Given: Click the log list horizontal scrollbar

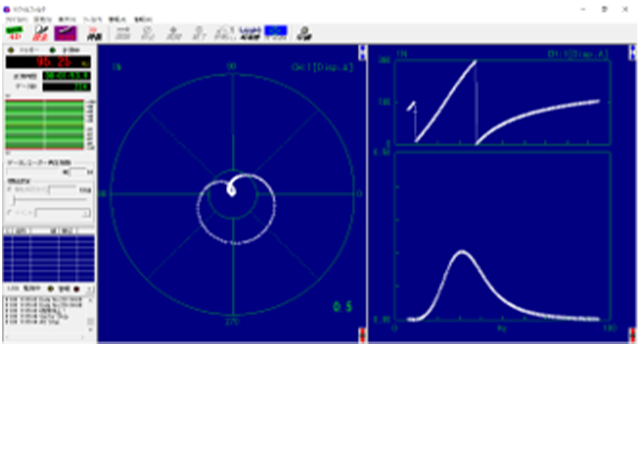Looking at the screenshot, I should [45, 338].
